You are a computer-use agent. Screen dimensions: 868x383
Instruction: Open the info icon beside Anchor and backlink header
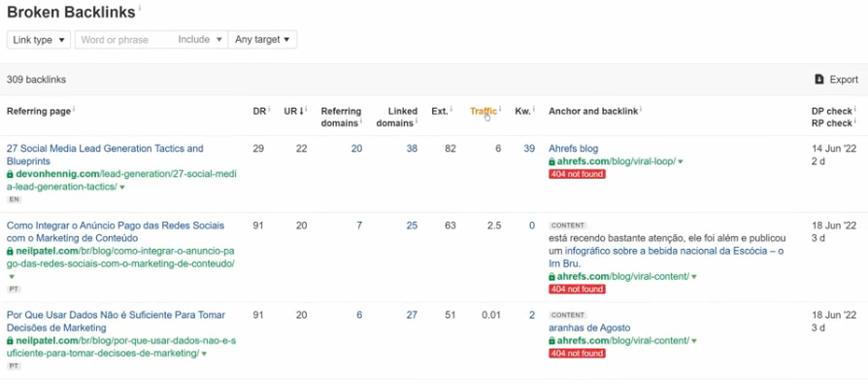pos(641,109)
